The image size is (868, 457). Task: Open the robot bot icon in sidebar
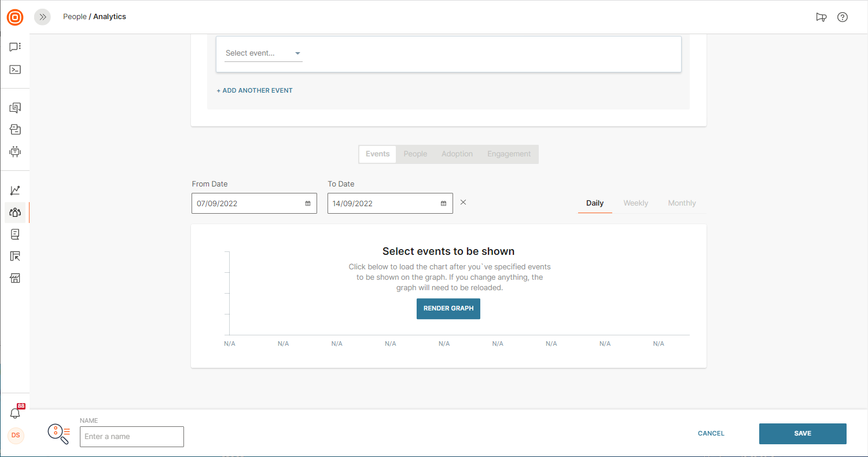[15, 152]
